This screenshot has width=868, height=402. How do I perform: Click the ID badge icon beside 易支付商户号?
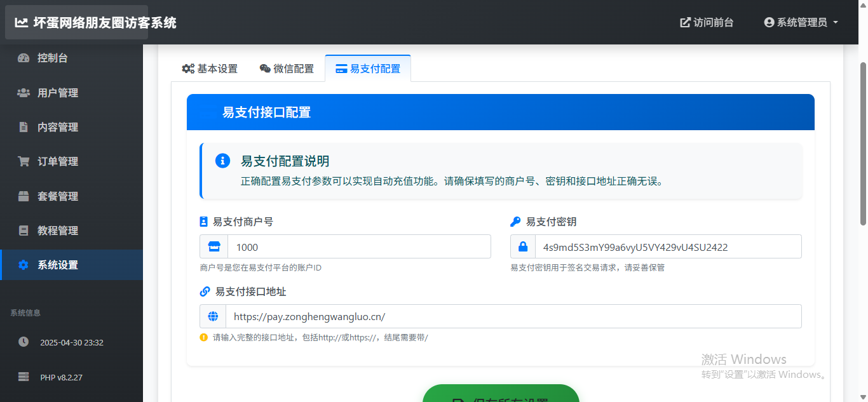coord(204,222)
